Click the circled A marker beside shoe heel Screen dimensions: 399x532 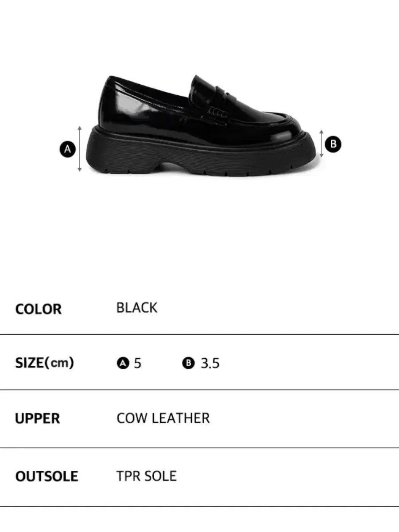pyautogui.click(x=68, y=149)
